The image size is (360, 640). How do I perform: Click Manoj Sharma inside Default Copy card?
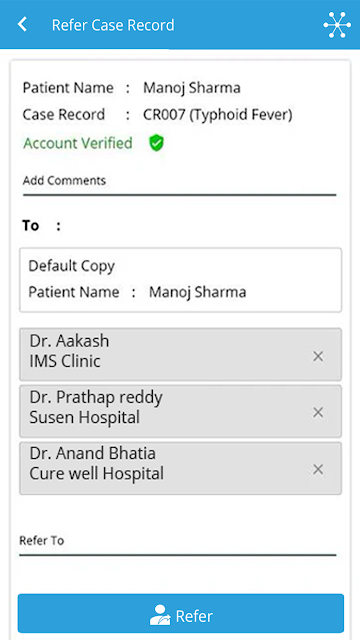[198, 292]
